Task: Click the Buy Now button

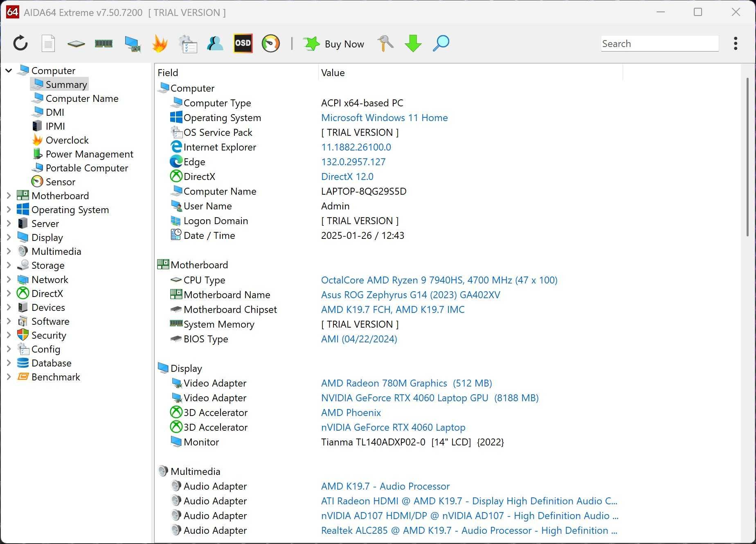Action: pos(334,44)
